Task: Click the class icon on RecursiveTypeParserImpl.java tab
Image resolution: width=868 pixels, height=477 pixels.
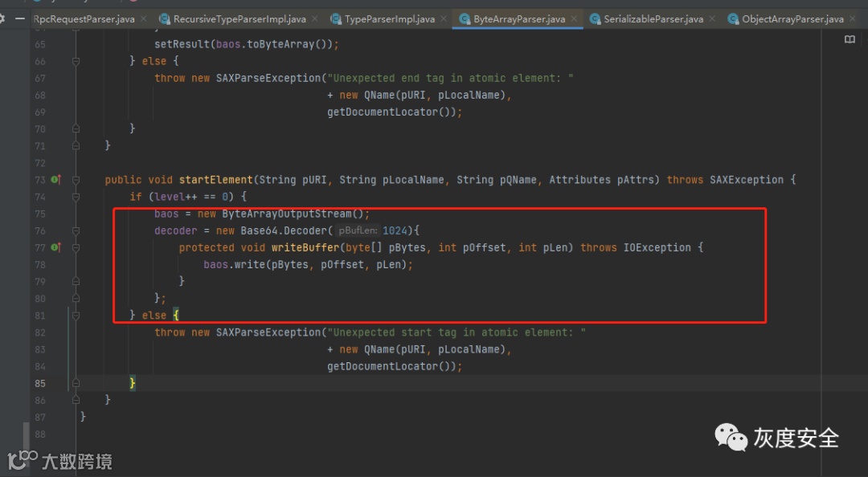Action: coord(165,19)
